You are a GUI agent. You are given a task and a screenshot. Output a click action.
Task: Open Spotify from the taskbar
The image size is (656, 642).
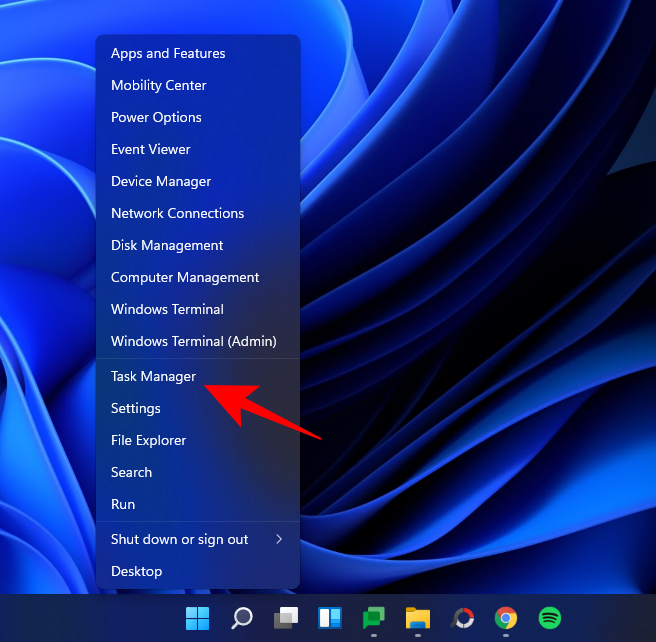point(549,617)
